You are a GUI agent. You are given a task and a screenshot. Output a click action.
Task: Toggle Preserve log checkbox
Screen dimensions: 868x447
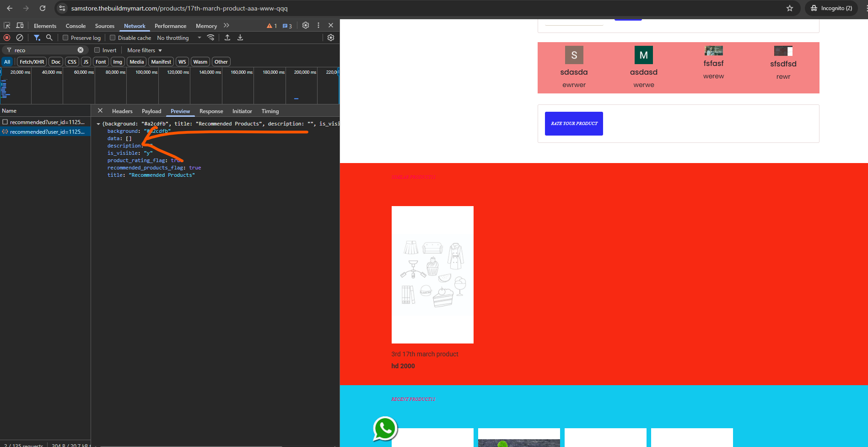click(x=65, y=38)
